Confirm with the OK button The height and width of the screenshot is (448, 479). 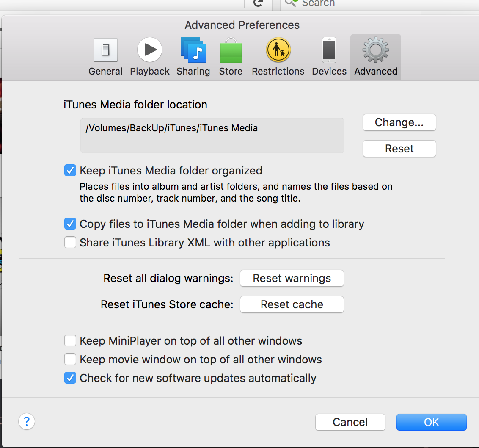coord(431,422)
